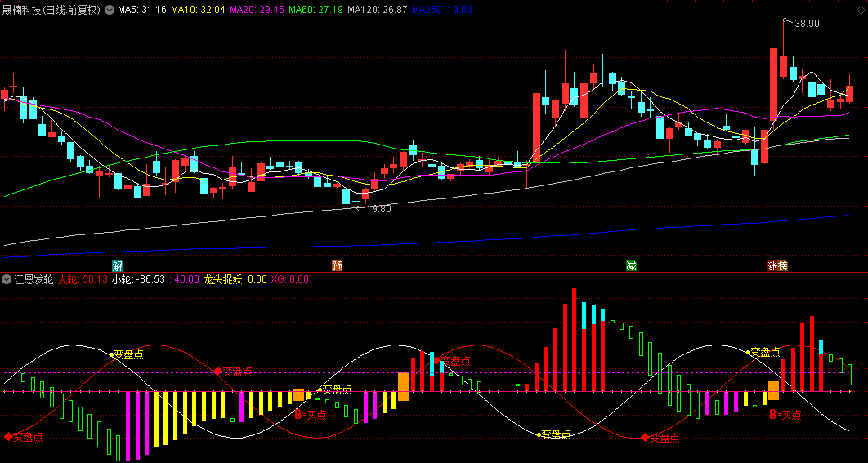The width and height of the screenshot is (868, 463).
Task: Select the MA20: 29.45 moving average label
Action: pos(257,10)
